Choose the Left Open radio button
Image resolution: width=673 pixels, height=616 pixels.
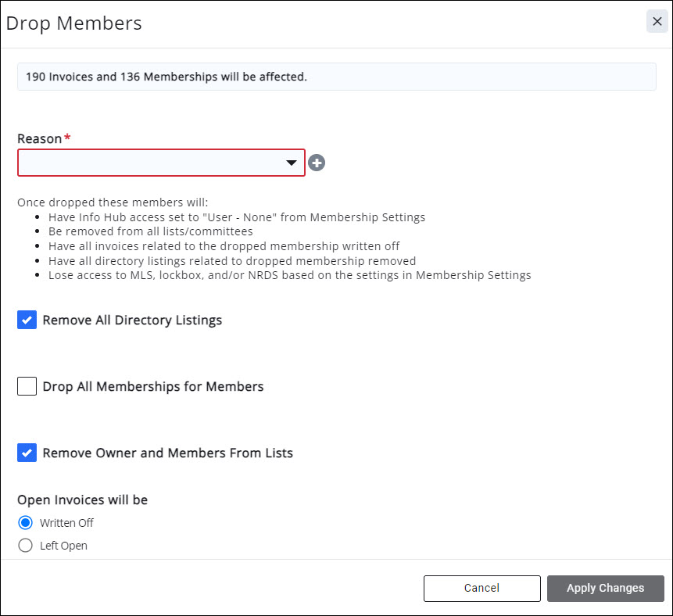tap(26, 546)
